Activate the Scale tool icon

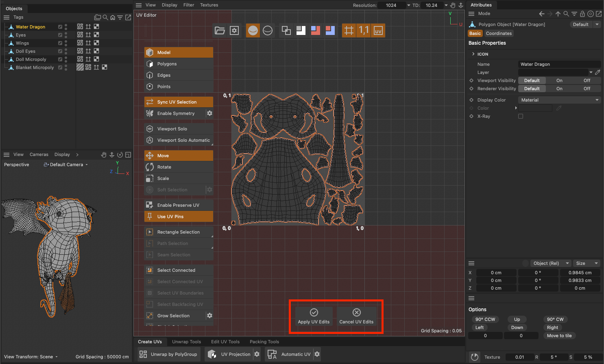coord(150,178)
